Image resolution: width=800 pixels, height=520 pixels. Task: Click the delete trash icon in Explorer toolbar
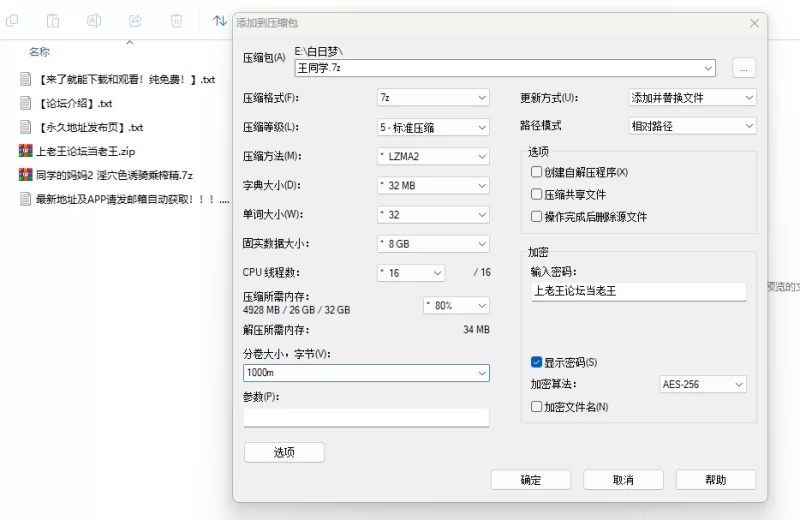(176, 20)
